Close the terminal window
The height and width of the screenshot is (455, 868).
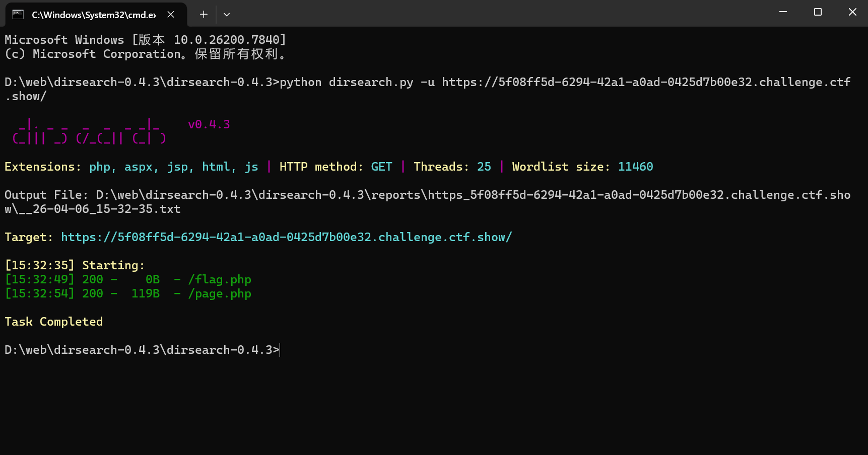click(x=852, y=12)
